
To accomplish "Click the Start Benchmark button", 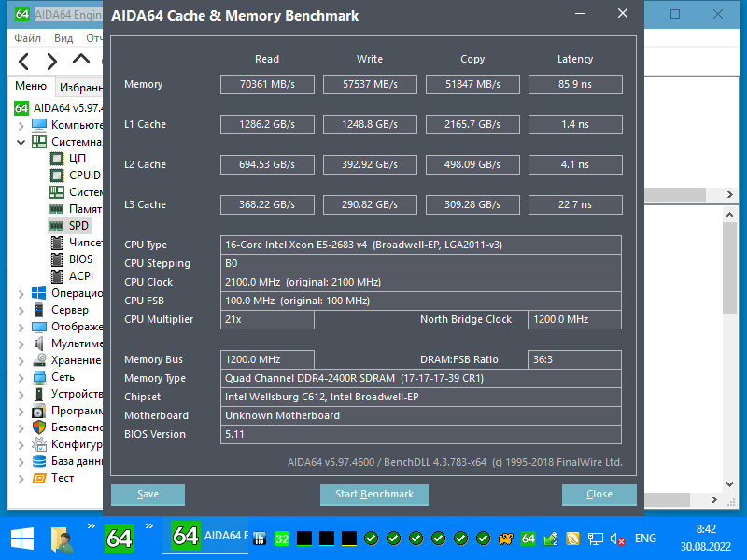I will [374, 495].
